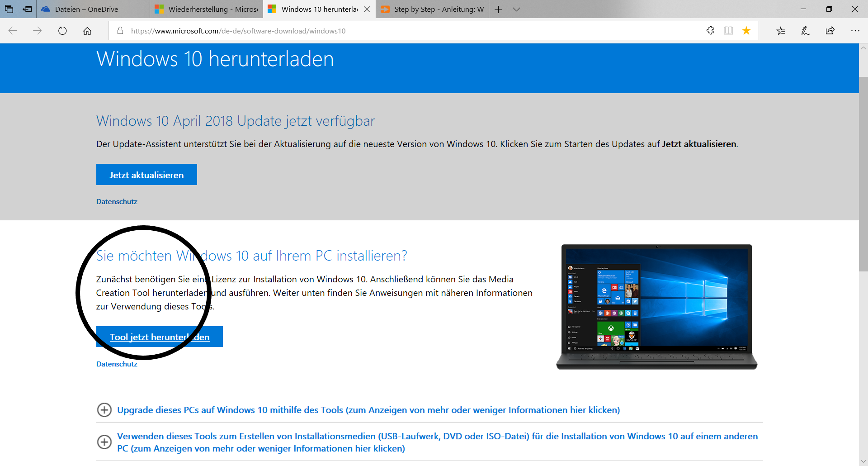Click the scrollbar up arrow
Image resolution: width=868 pixels, height=466 pixels.
(863, 48)
